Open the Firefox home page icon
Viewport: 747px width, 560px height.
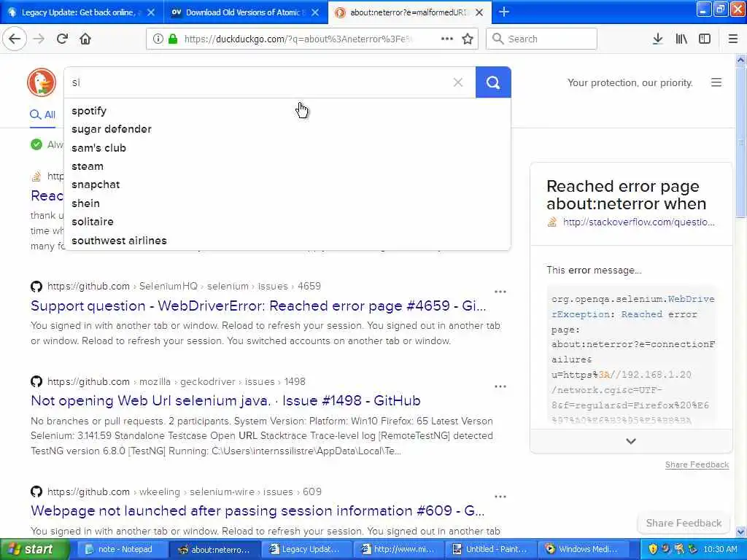click(85, 39)
